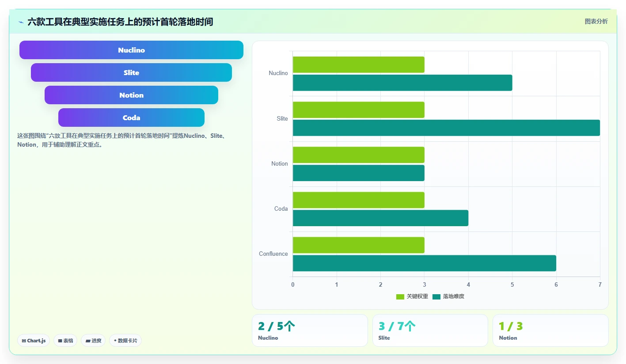Select the Nuclino funnel bar
626x364 pixels.
(x=131, y=50)
